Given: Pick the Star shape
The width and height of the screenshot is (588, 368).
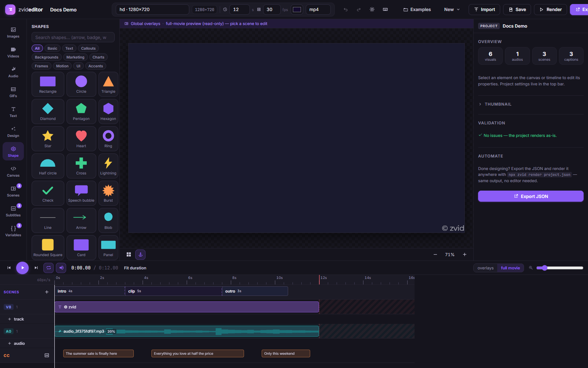Looking at the screenshot, I should click(48, 139).
